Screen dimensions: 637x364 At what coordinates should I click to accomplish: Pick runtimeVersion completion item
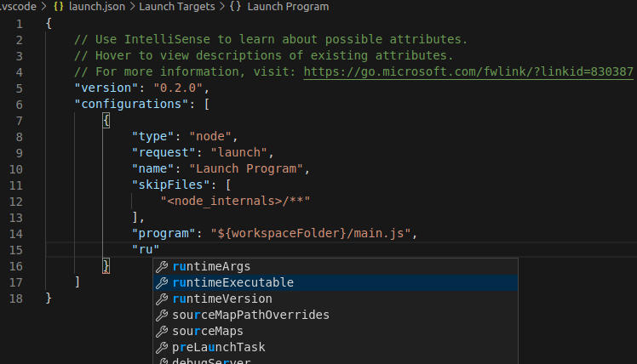(336, 299)
